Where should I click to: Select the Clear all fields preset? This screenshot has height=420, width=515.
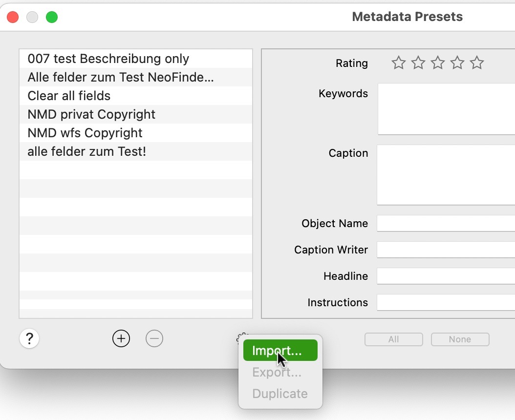tap(68, 96)
